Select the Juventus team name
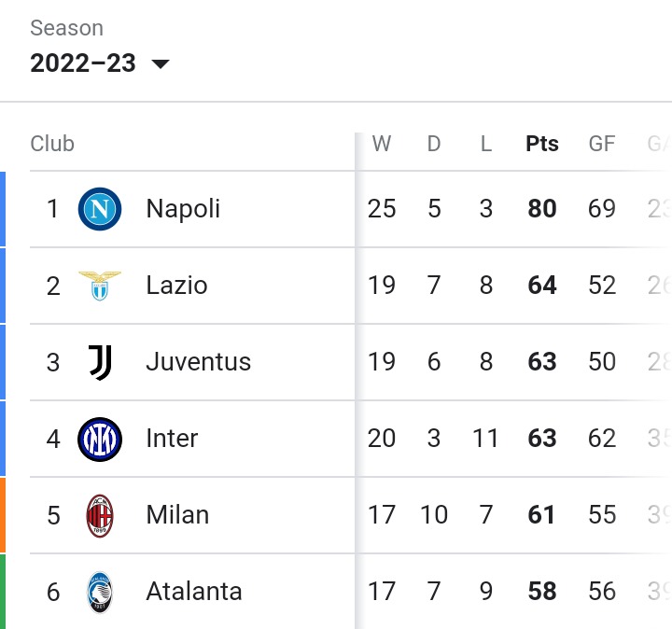 point(199,362)
